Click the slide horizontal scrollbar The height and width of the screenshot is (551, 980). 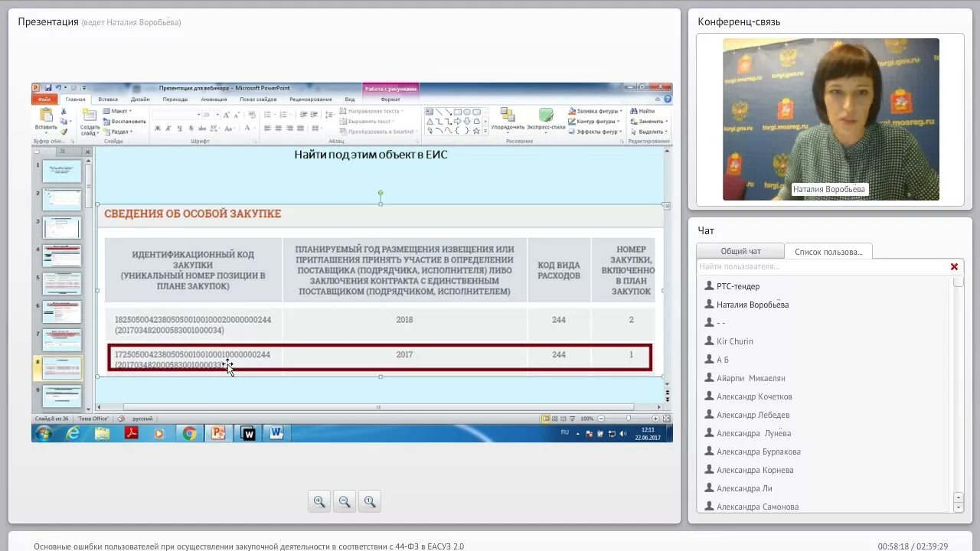point(378,407)
